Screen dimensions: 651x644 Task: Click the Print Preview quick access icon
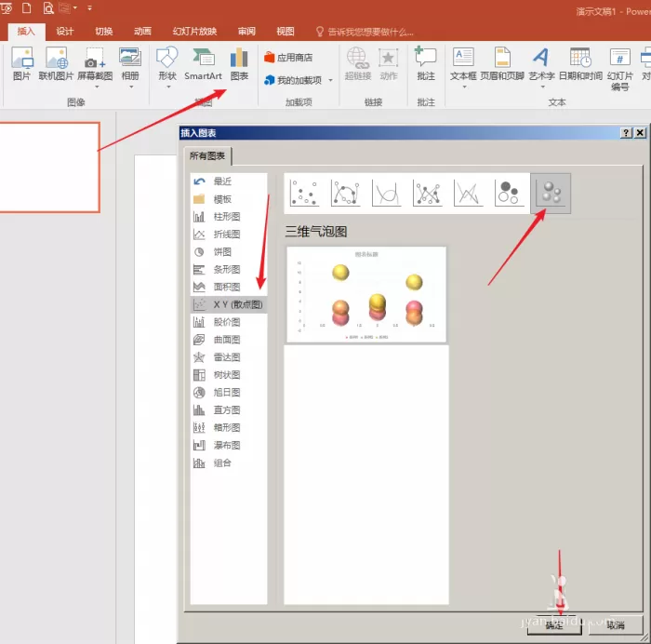[x=48, y=7]
